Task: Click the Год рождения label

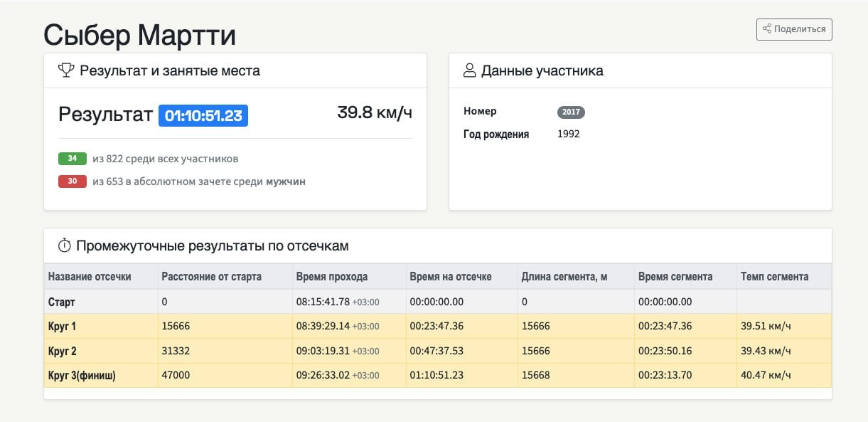Action: 496,134
